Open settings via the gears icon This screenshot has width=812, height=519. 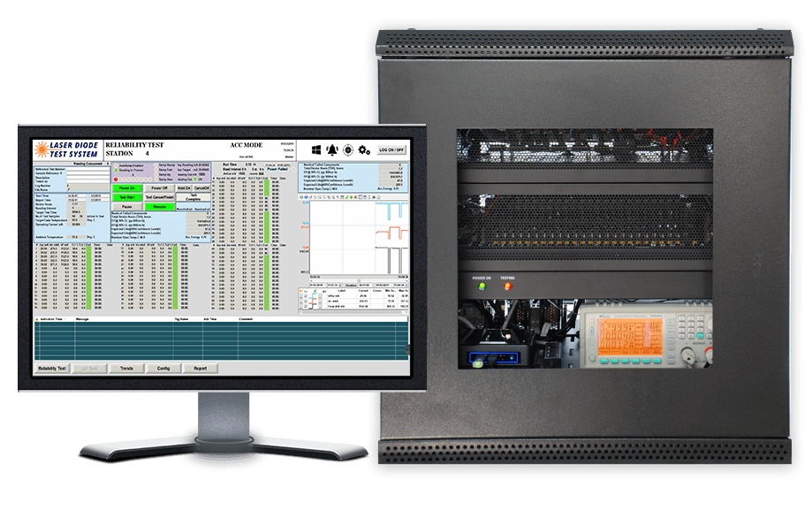click(364, 150)
